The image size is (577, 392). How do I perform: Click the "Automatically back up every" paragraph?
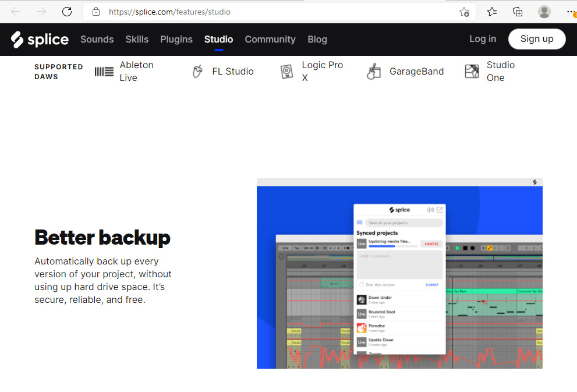tap(103, 281)
